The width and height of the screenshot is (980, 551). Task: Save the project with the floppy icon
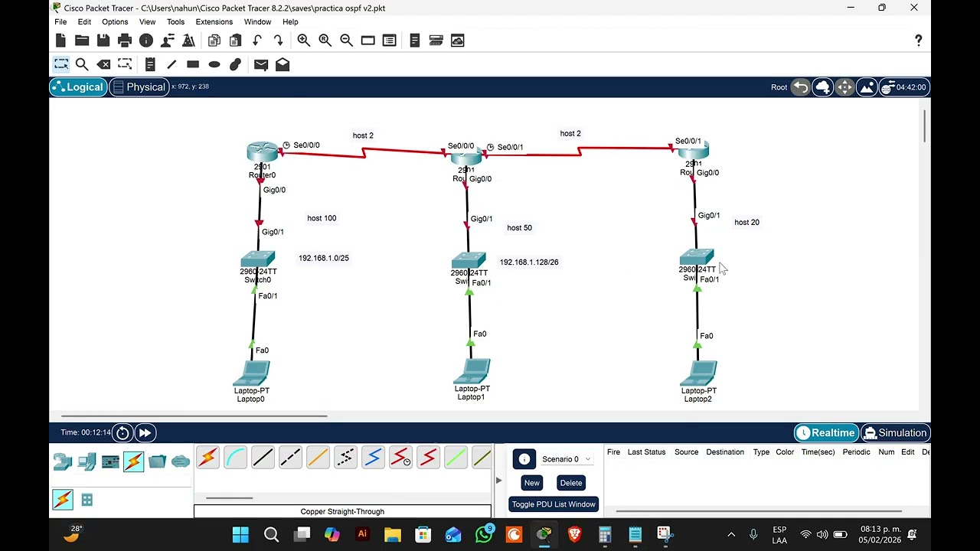pos(103,41)
